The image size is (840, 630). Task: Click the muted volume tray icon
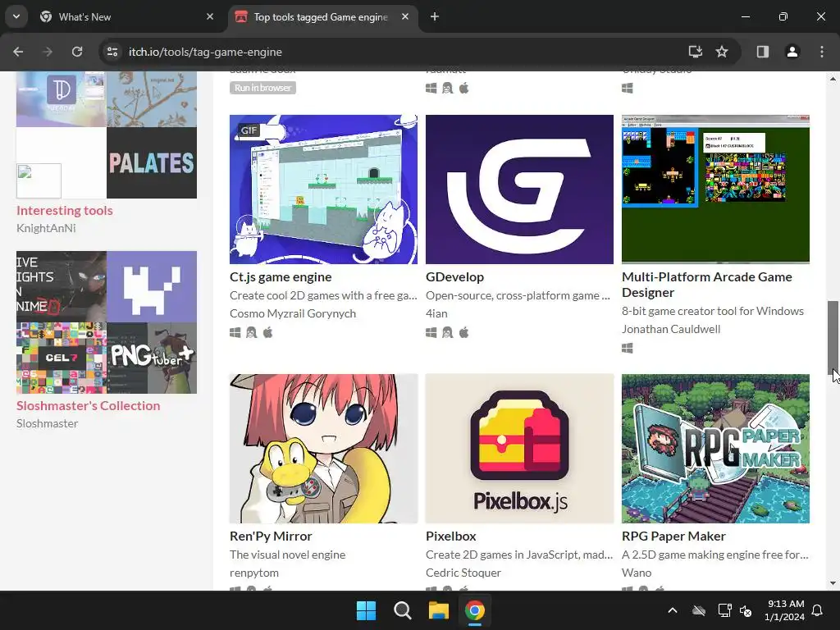click(745, 610)
